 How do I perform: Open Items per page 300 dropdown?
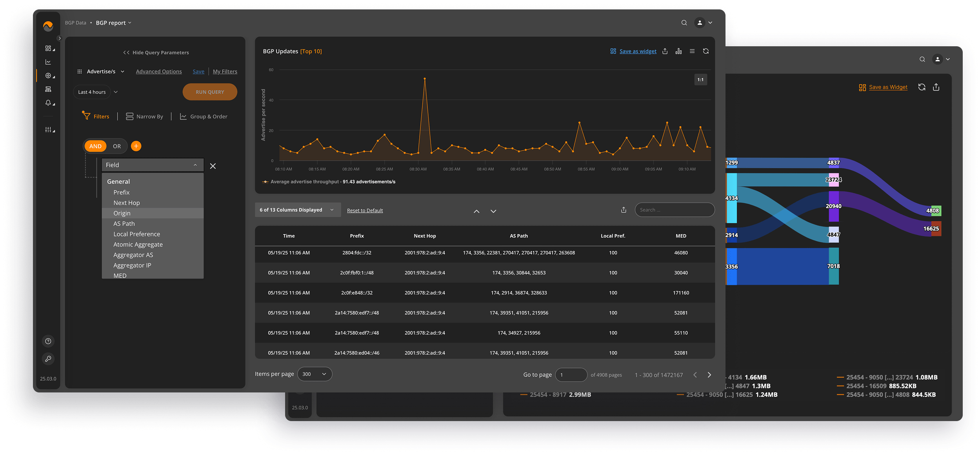click(315, 374)
